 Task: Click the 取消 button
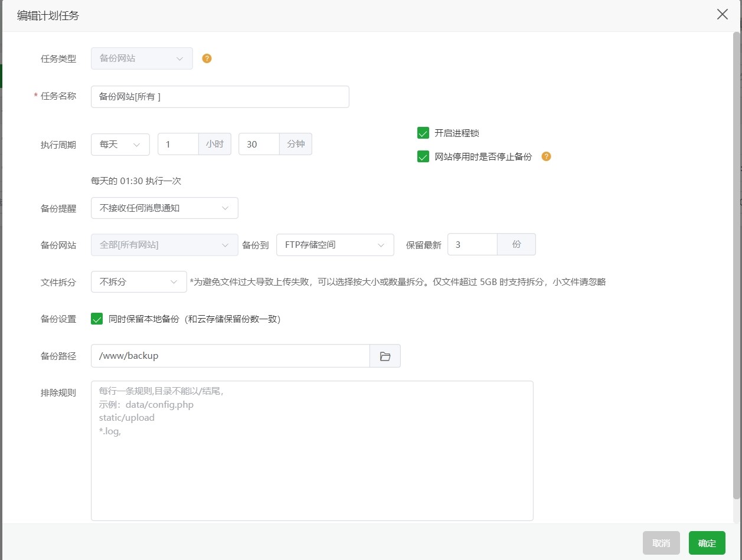point(661,543)
